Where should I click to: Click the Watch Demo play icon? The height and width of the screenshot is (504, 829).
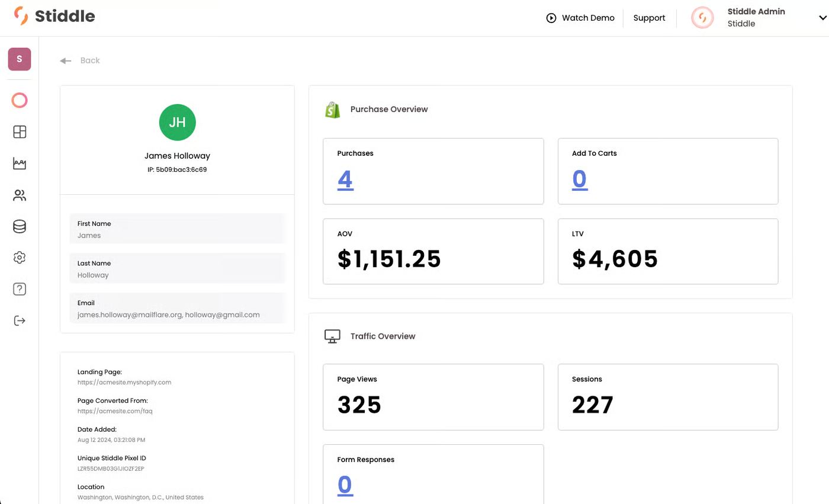point(551,18)
